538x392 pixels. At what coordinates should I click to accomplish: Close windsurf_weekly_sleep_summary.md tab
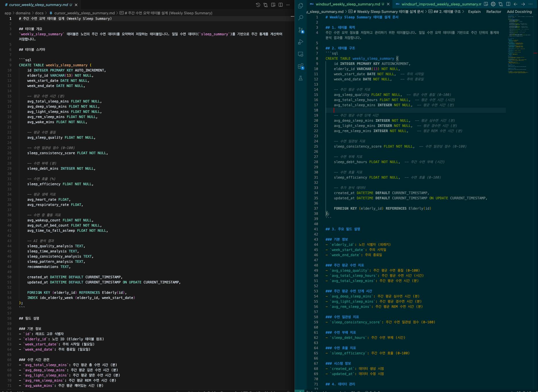(388, 4)
